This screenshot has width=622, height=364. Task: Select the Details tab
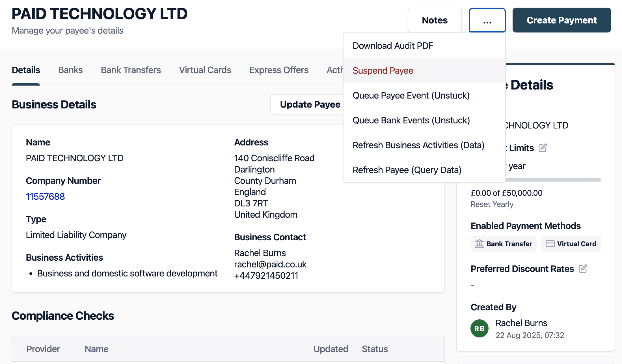coord(26,70)
